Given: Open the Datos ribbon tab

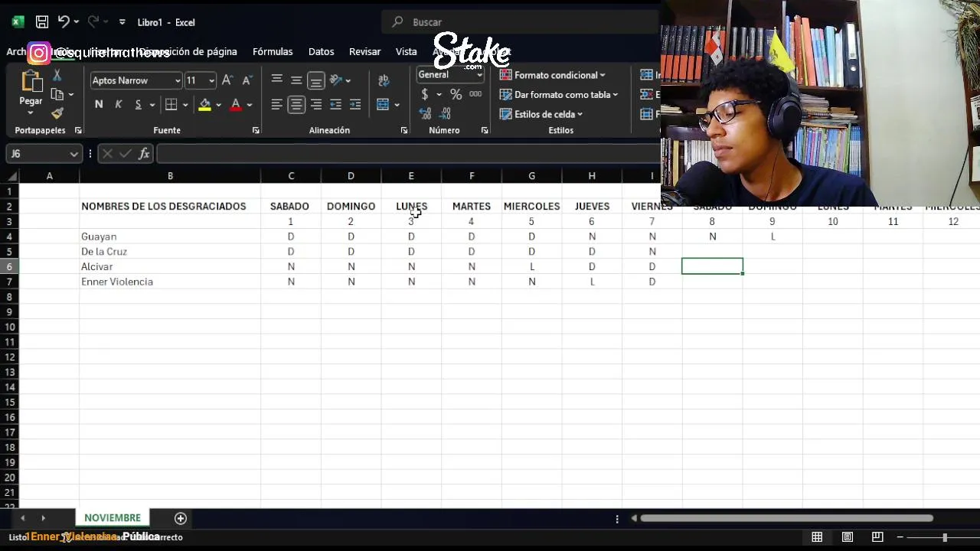Looking at the screenshot, I should click(321, 51).
